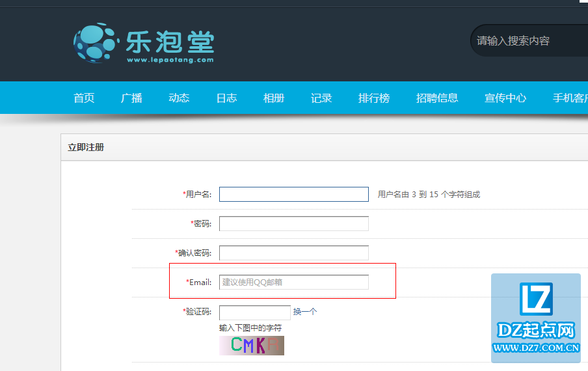Open the 相册 section
This screenshot has width=588, height=371.
274,98
